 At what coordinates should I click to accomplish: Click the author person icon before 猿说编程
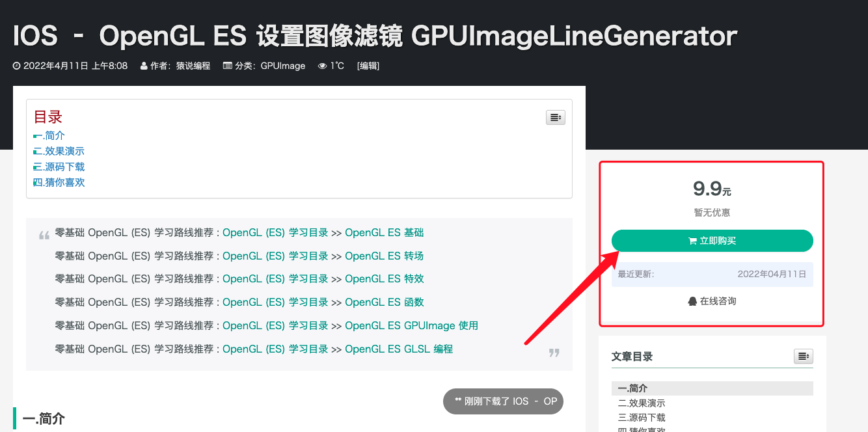point(144,66)
